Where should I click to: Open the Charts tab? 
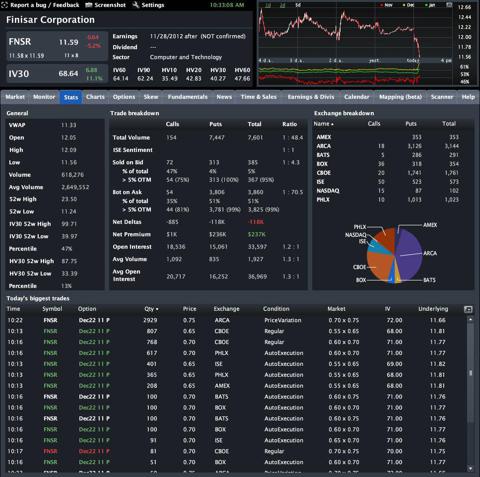coord(95,97)
